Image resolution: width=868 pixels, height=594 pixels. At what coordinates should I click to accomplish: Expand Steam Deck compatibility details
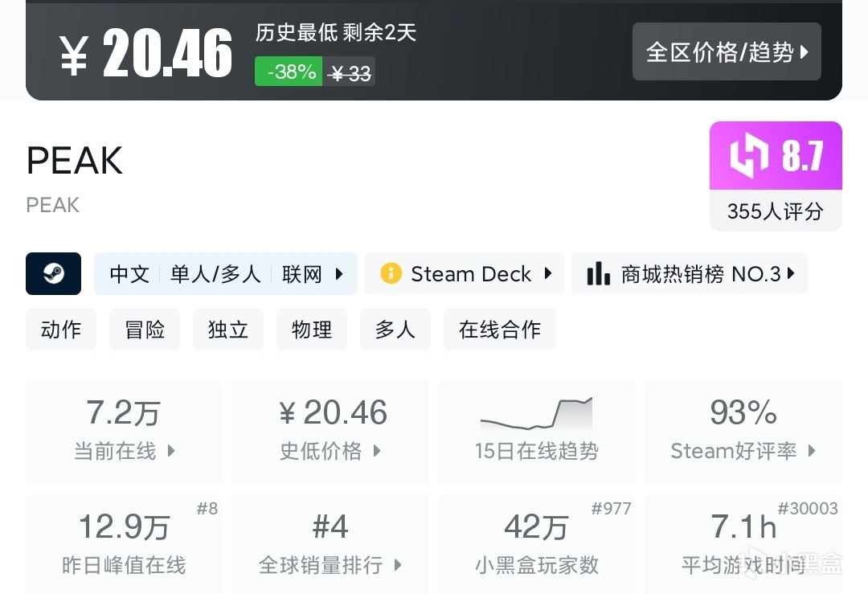[x=548, y=274]
